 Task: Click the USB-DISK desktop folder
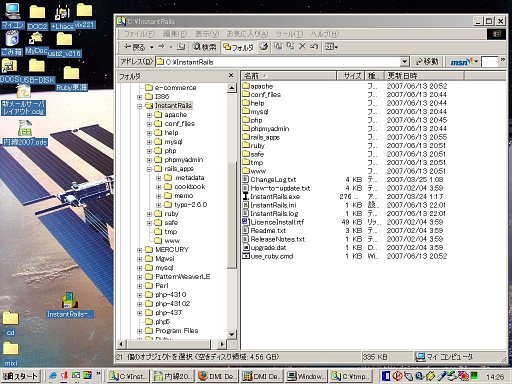(x=37, y=71)
